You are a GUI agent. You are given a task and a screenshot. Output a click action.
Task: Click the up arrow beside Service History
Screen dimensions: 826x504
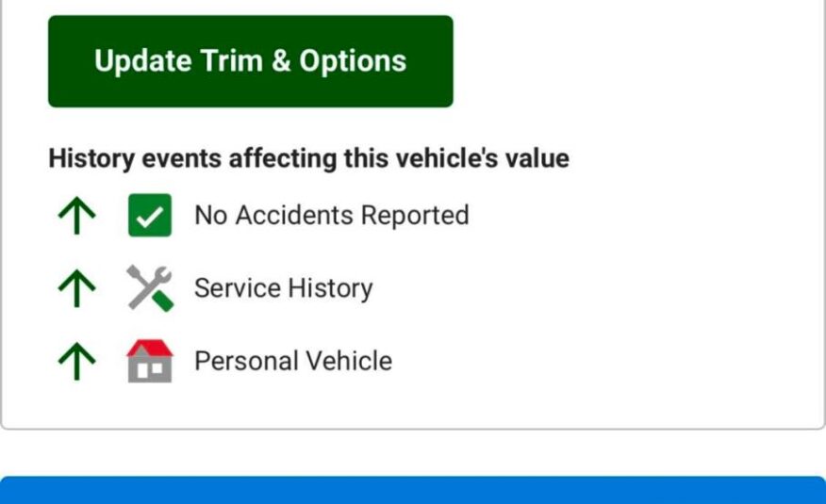[x=77, y=288]
